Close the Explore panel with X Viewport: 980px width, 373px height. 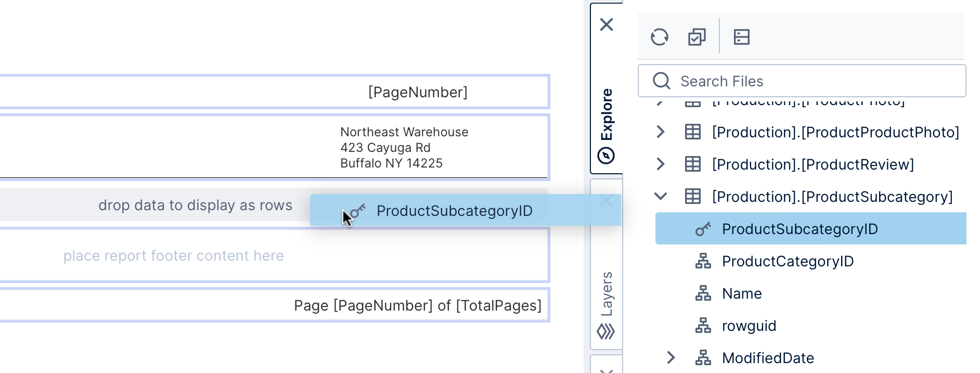point(607,24)
